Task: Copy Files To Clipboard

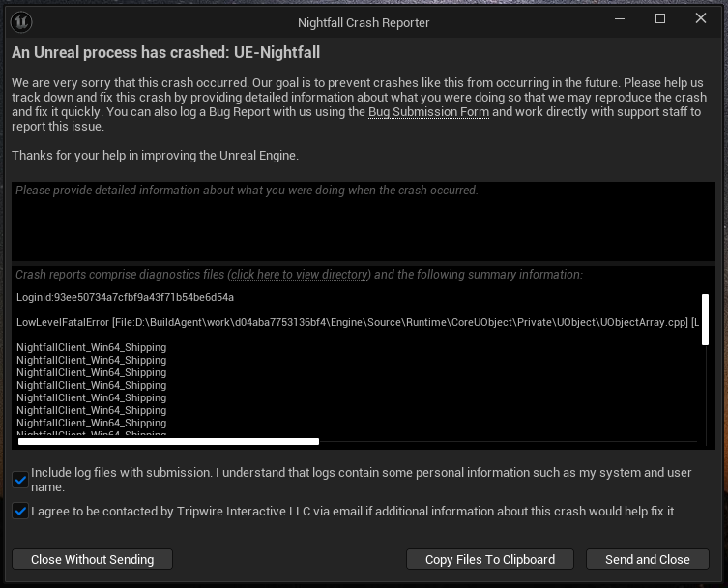Action: point(490,559)
